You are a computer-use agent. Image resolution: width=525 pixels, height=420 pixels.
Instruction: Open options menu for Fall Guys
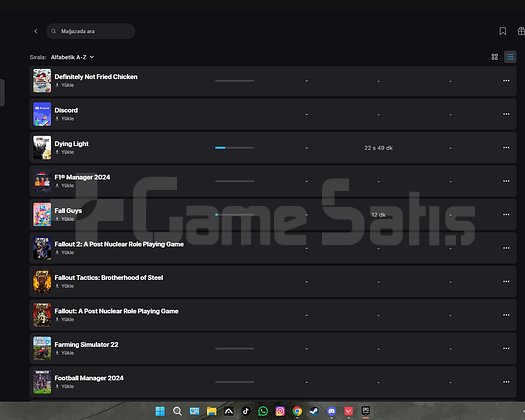click(506, 215)
